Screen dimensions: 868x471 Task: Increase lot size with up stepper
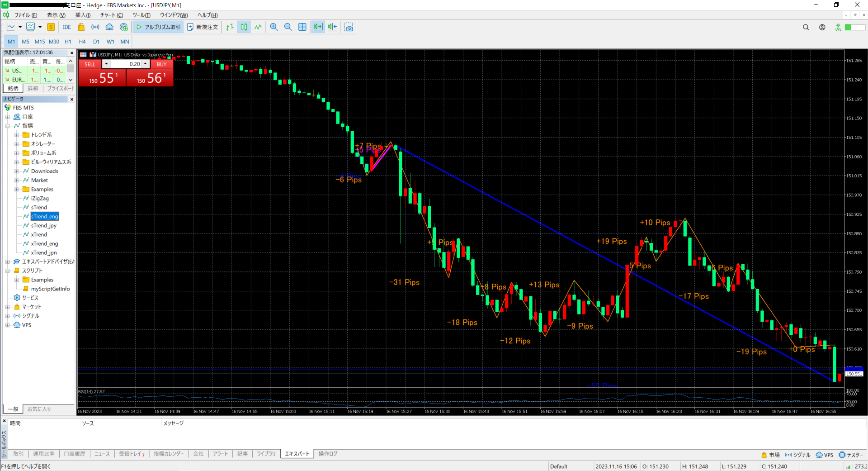pos(146,64)
